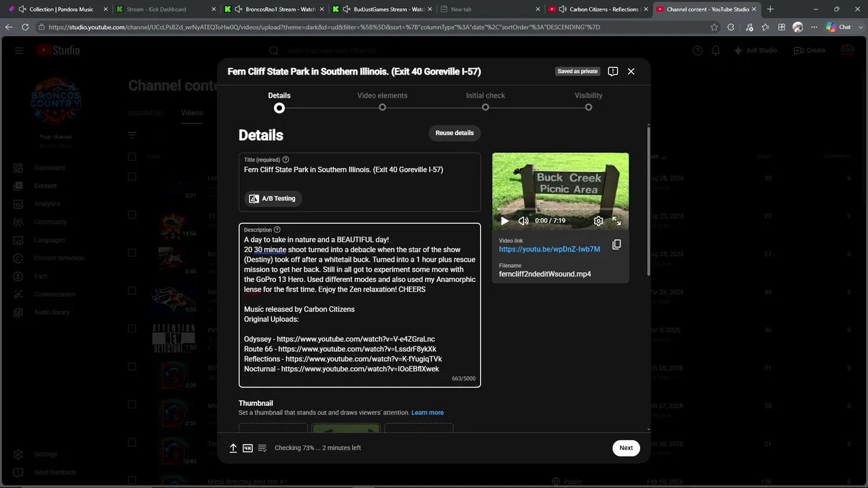868x488 pixels.
Task: Click the browser address bar URL
Action: click(x=324, y=27)
